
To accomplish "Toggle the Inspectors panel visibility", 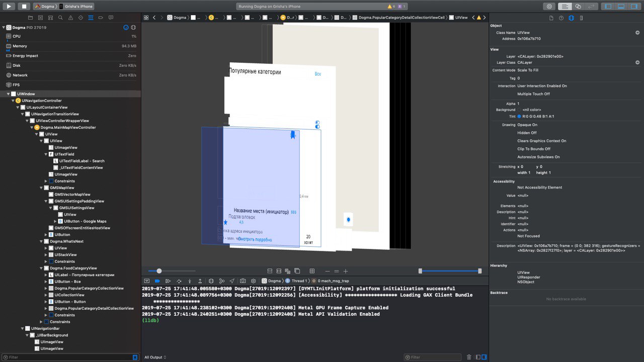I will 633,7.
